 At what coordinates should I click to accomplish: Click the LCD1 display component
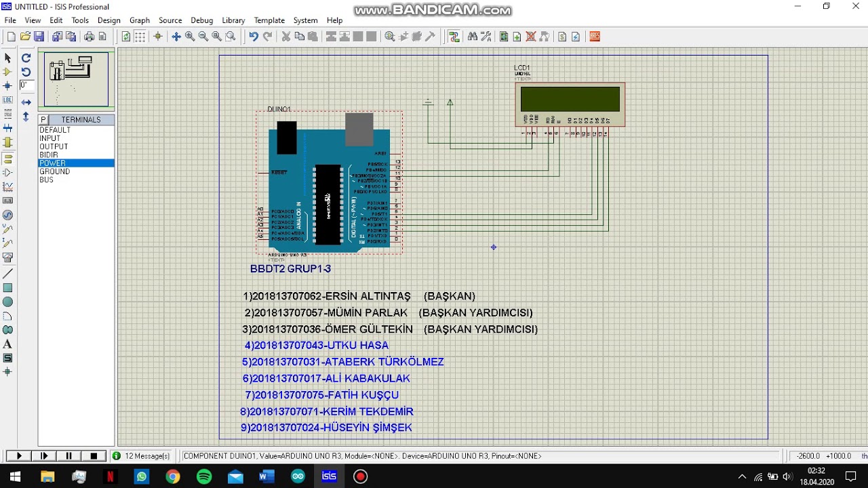[570, 104]
